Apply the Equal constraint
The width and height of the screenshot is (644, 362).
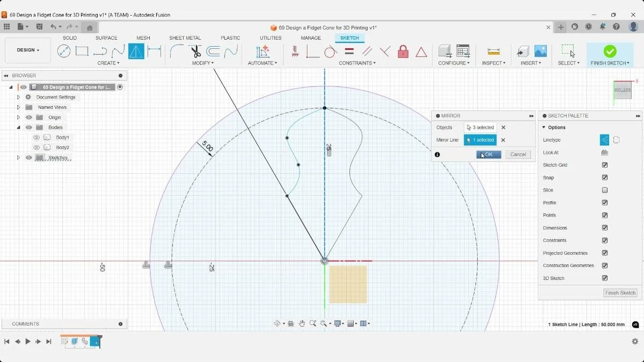pos(349,51)
